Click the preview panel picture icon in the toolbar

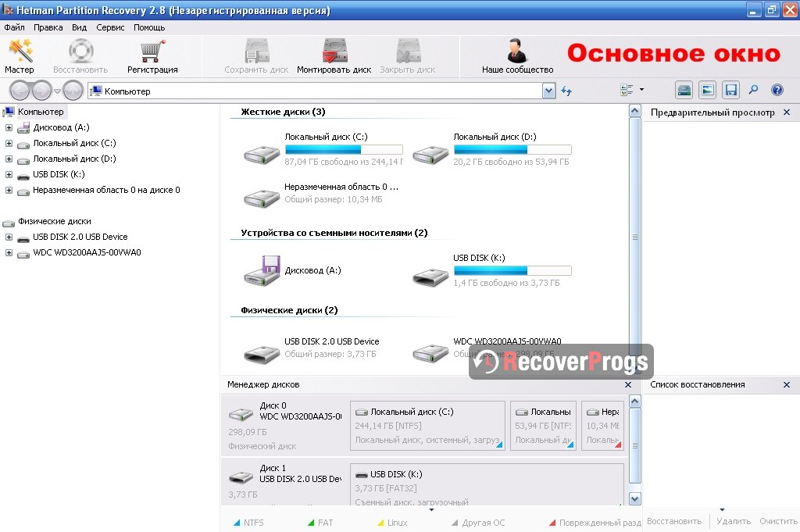pyautogui.click(x=707, y=91)
